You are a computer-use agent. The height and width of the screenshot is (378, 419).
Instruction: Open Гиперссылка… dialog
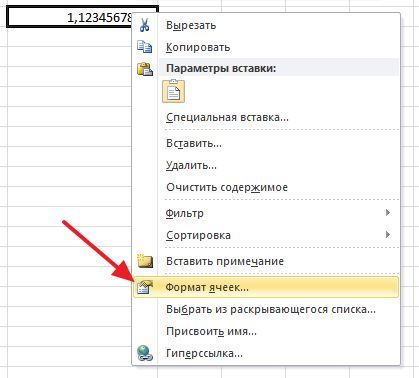(x=266, y=353)
